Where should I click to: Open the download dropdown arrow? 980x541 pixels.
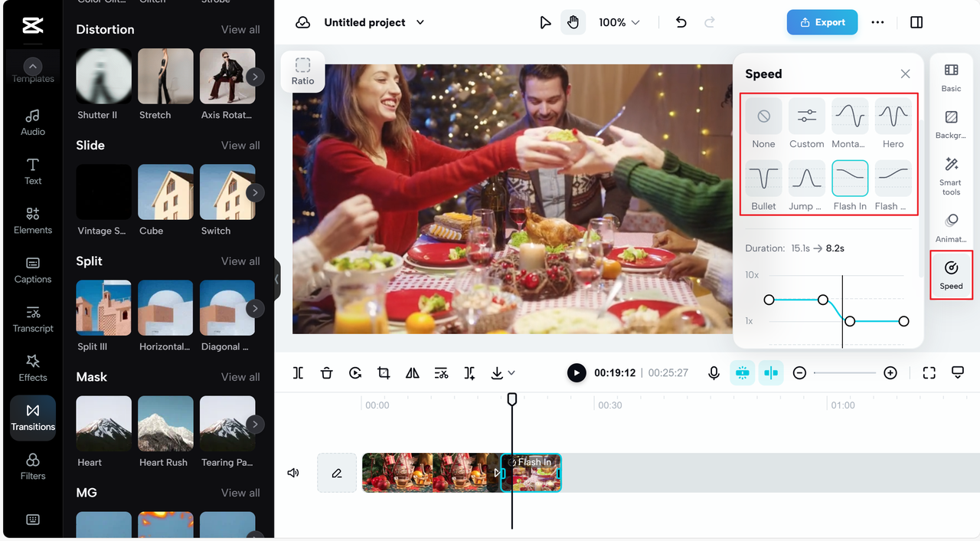[x=511, y=373]
